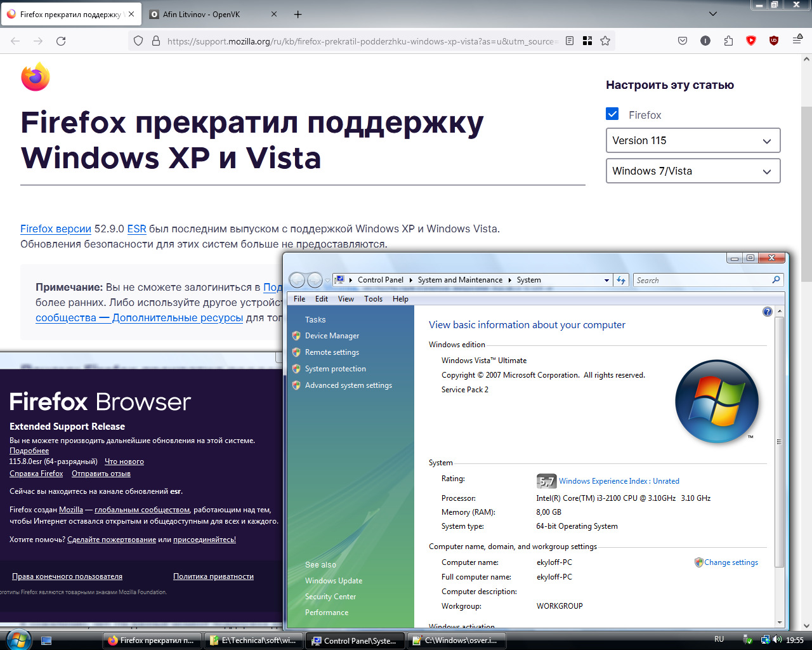The image size is (812, 650).
Task: Switch to the Afin Litvinov OpenVK tab
Action: click(214, 14)
